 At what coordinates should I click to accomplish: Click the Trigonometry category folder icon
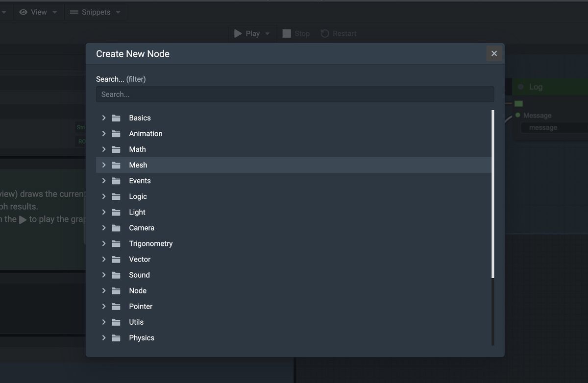coord(116,243)
